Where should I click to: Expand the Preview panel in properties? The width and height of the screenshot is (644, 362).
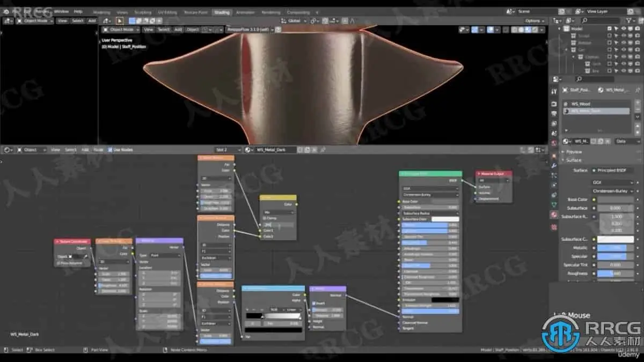point(574,152)
